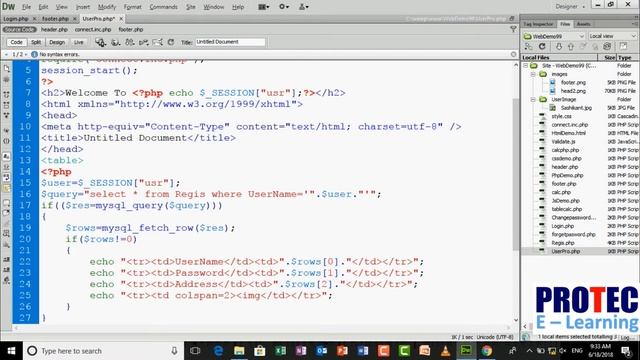Toggle Live view
This screenshot has height=360, width=640.
[x=78, y=42]
